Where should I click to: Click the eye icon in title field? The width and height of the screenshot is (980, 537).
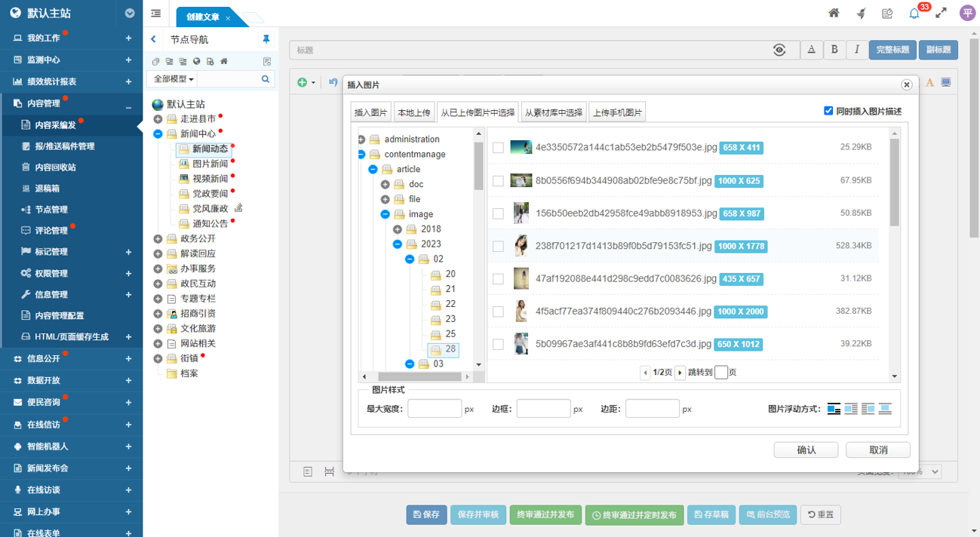coord(779,50)
